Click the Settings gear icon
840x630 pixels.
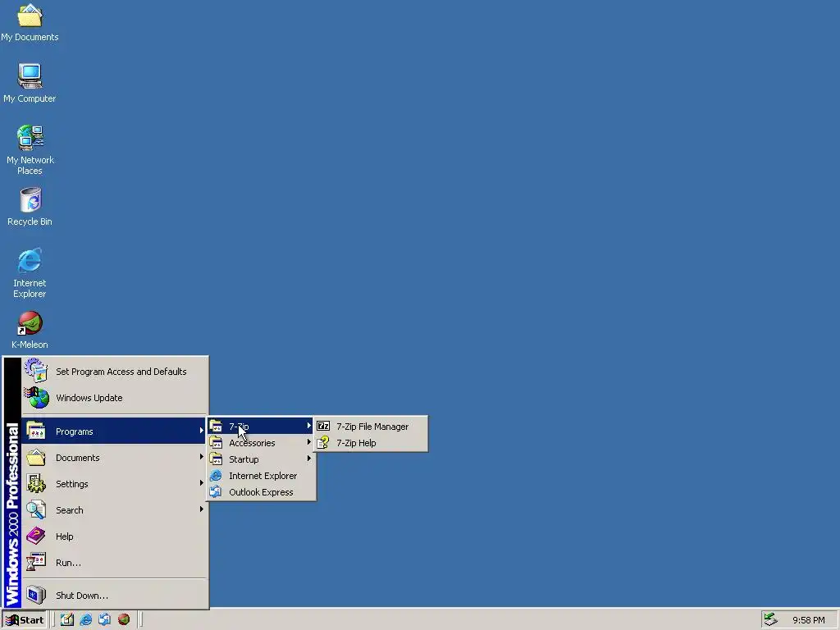tap(36, 483)
